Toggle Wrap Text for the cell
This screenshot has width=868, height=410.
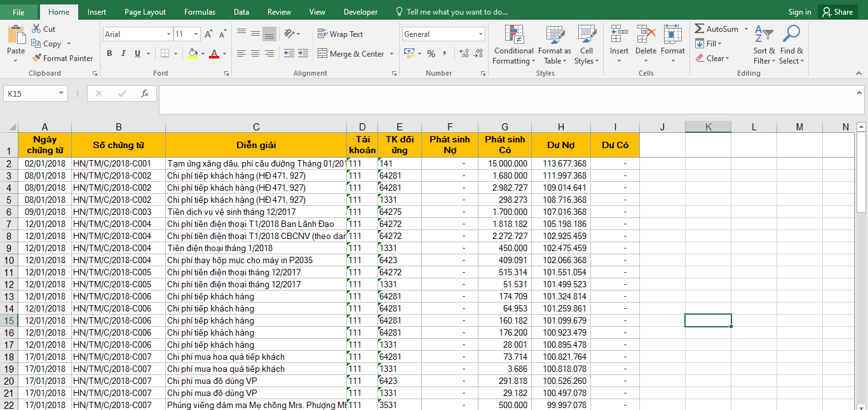340,34
